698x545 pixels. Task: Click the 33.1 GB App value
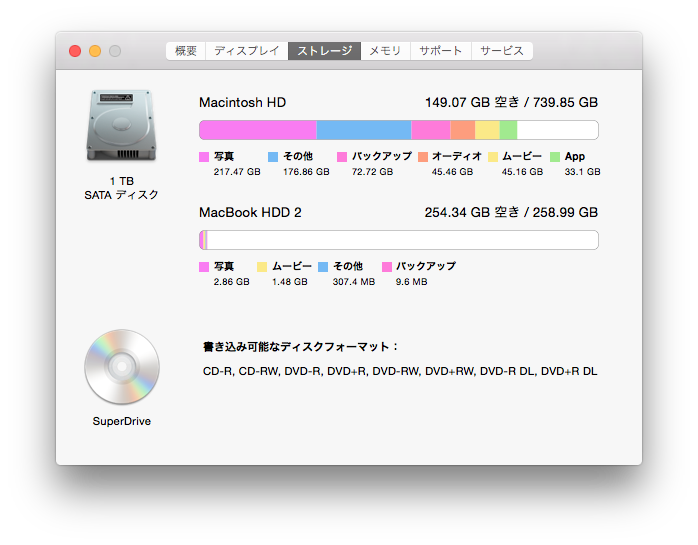point(582,172)
